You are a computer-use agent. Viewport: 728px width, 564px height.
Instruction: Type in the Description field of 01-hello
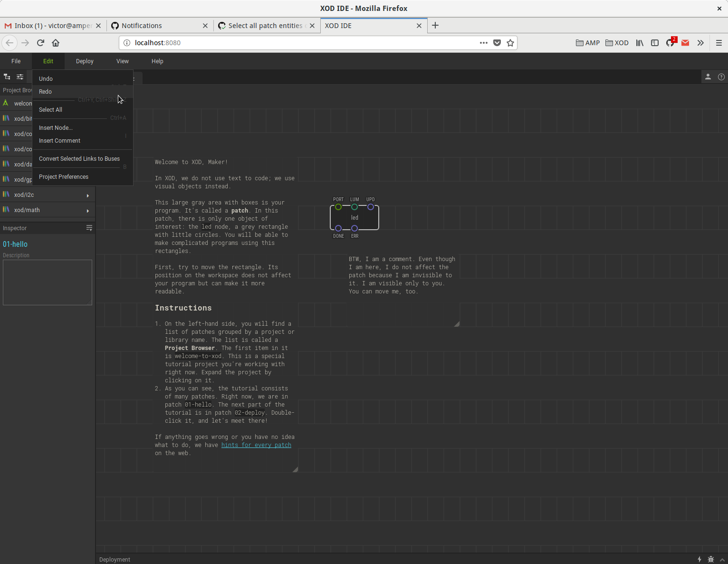point(47,282)
